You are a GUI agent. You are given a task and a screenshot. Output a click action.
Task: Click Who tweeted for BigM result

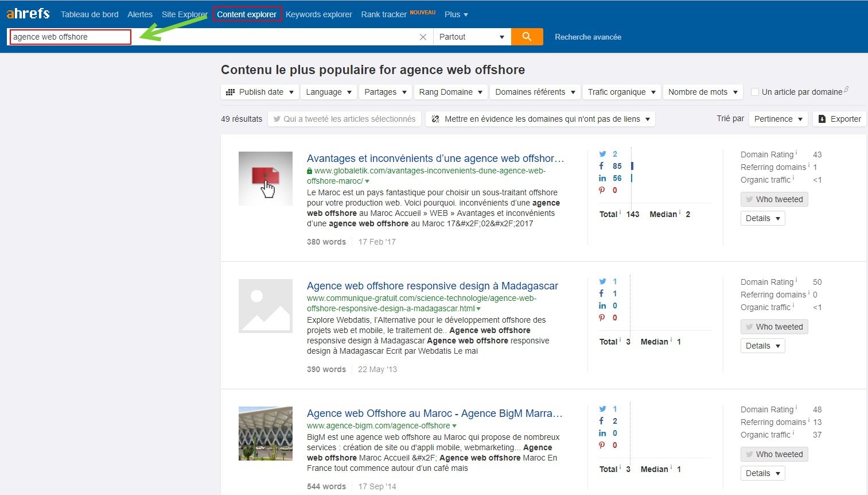click(774, 454)
